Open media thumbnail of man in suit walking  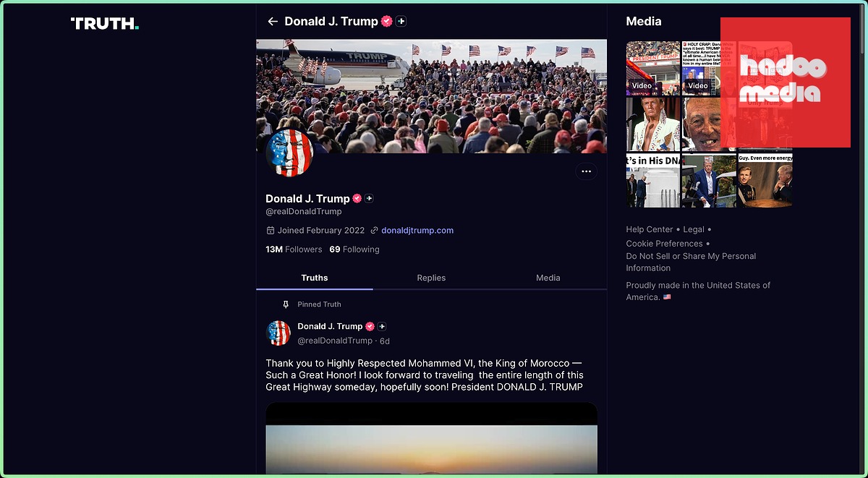[x=709, y=181]
